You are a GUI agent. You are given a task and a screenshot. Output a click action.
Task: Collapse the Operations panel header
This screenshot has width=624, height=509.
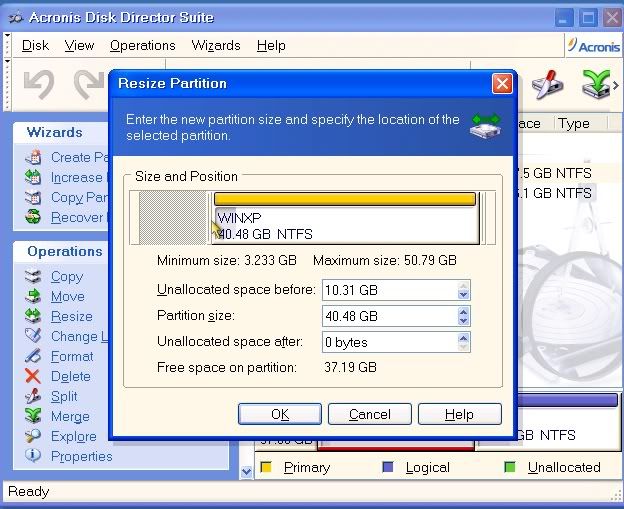point(60,252)
